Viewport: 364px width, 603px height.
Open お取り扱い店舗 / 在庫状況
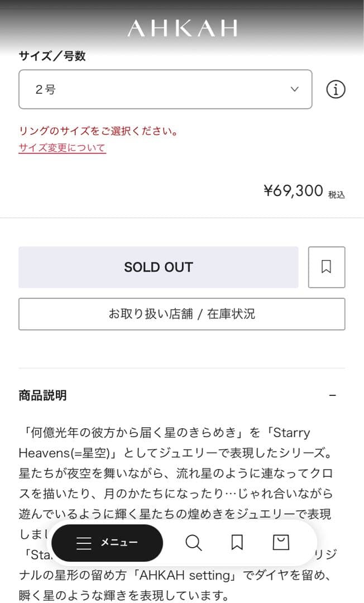pyautogui.click(x=182, y=314)
